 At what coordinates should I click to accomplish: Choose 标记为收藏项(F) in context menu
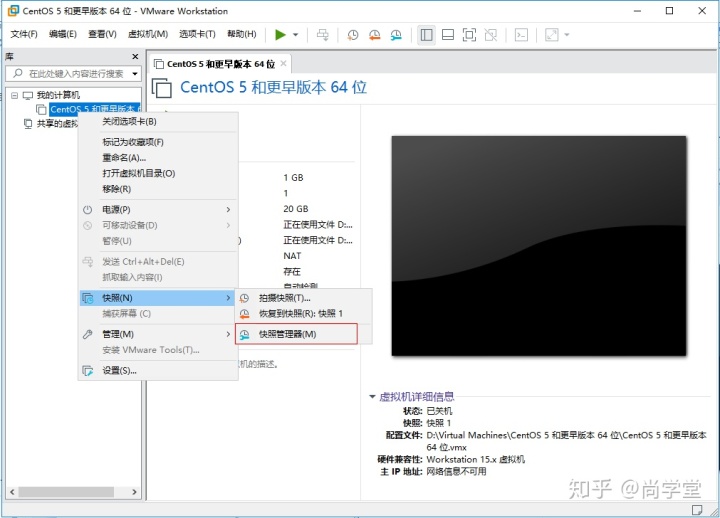pos(158,142)
